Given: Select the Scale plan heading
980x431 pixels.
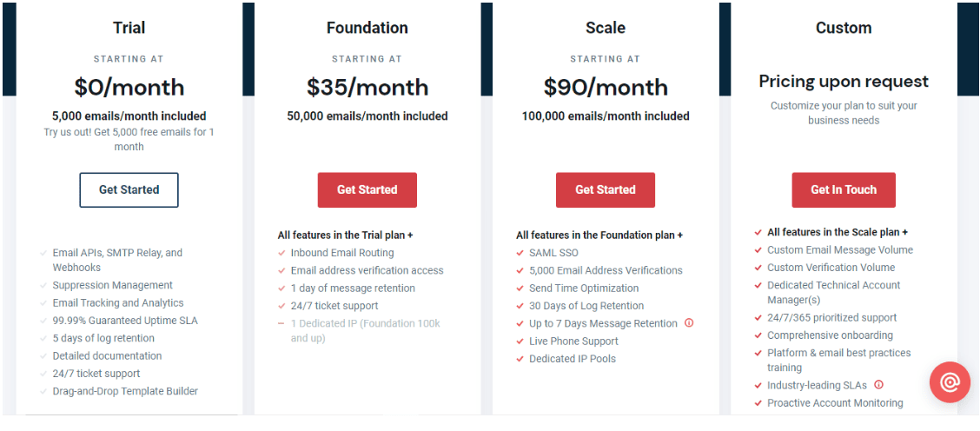Looking at the screenshot, I should [x=605, y=28].
